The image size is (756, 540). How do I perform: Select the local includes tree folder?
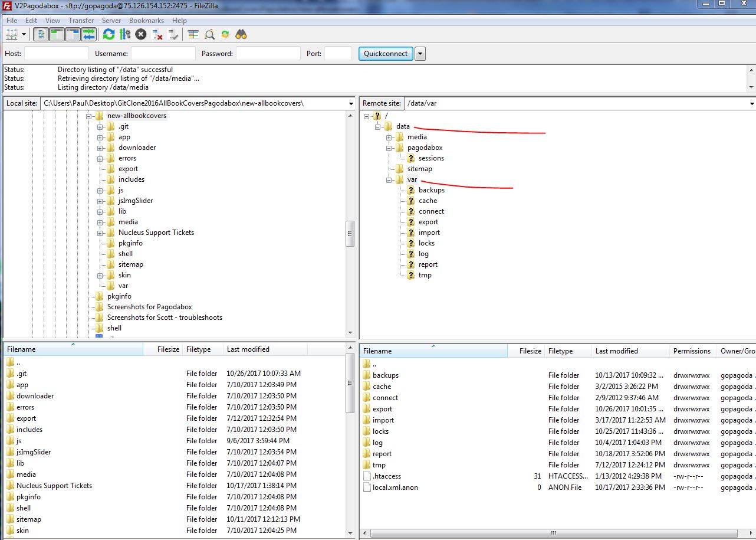[x=131, y=179]
